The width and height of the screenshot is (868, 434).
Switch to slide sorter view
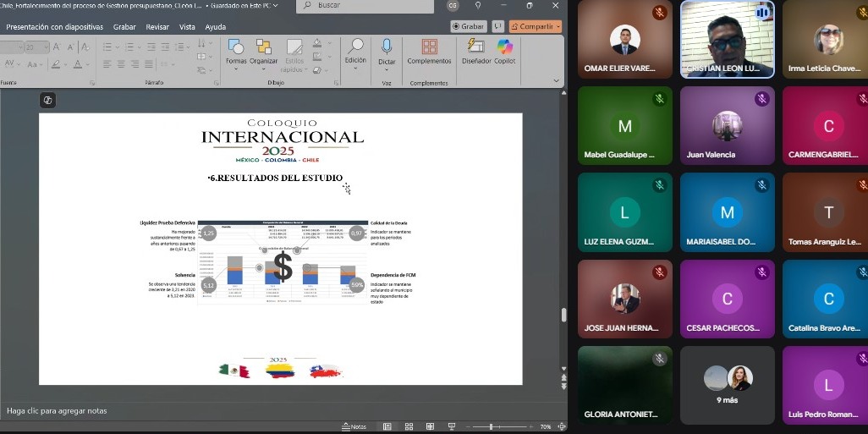(x=409, y=426)
